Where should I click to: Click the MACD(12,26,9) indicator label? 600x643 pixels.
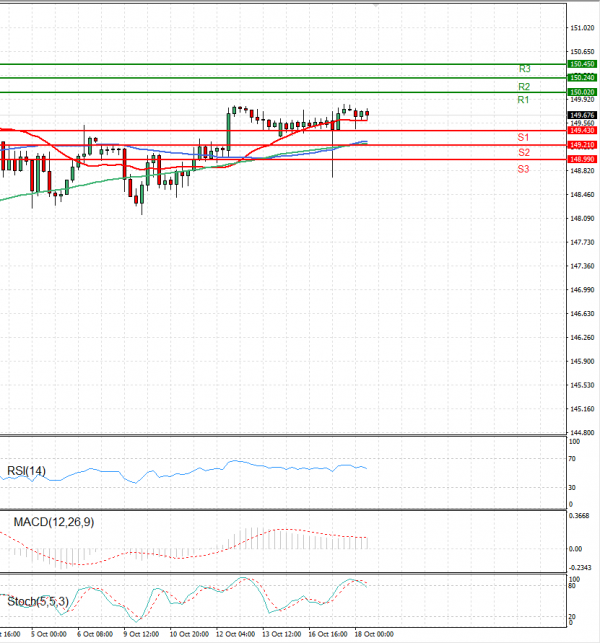click(x=54, y=522)
